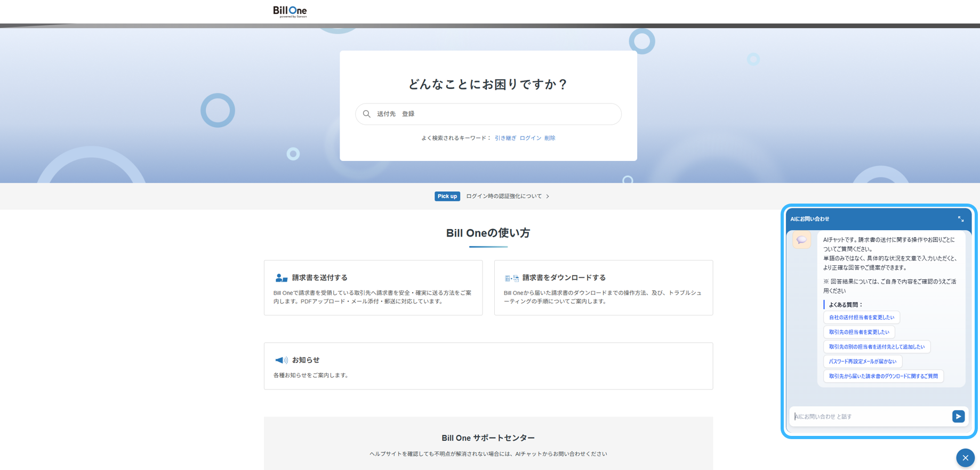
Task: Click the Bill One サポートセンター heading
Action: [x=488, y=438]
